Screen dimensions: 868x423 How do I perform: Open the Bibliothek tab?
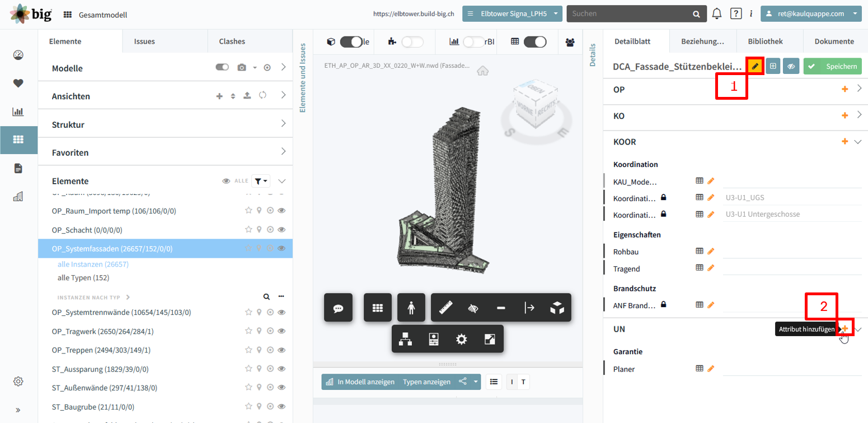(x=765, y=41)
